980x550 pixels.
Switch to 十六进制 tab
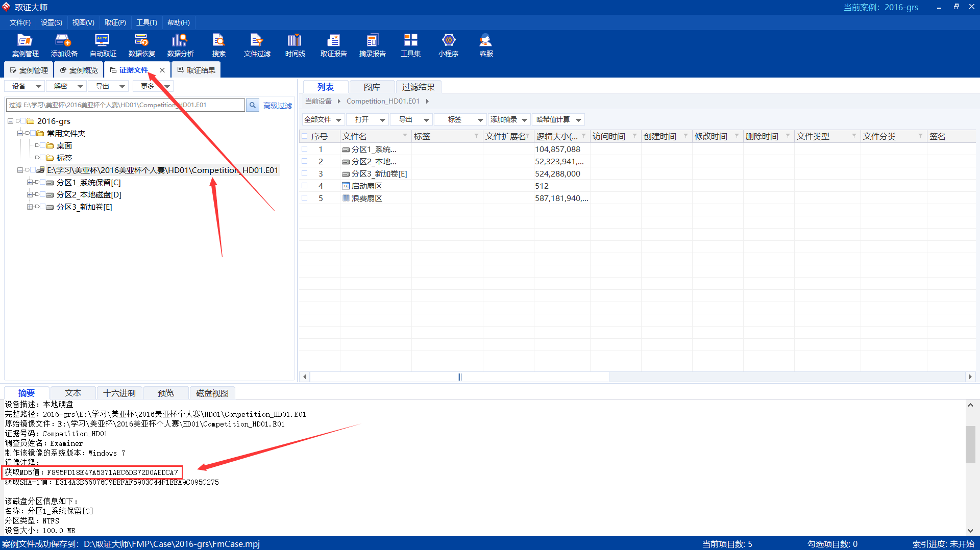[119, 393]
